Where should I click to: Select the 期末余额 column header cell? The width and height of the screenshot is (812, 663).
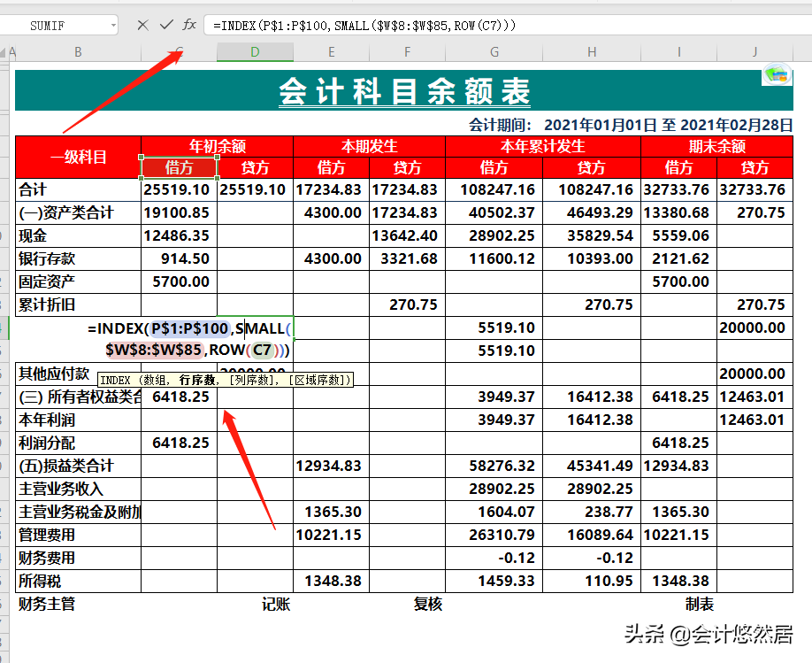point(716,145)
